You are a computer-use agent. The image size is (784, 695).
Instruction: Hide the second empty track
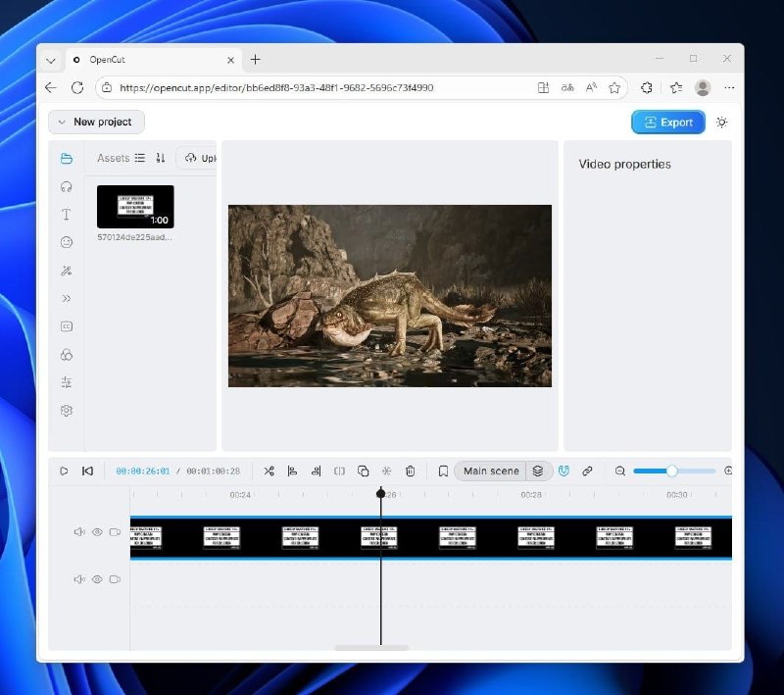(x=97, y=579)
